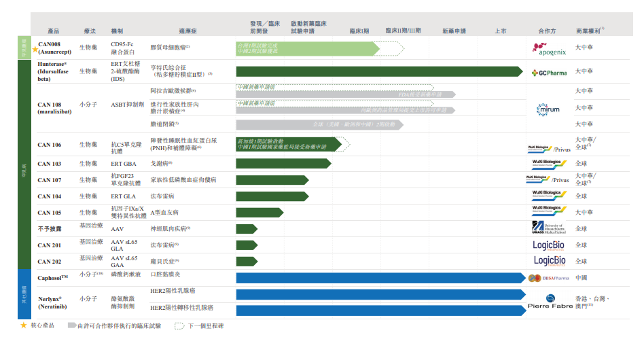Select the 臨床I期 column header
This screenshot has height=337, width=644.
point(359,31)
